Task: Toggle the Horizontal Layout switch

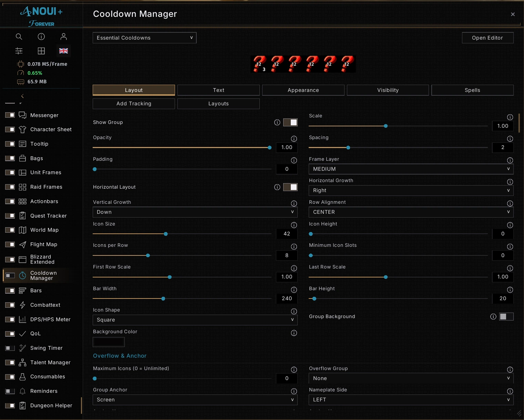Action: (x=290, y=187)
